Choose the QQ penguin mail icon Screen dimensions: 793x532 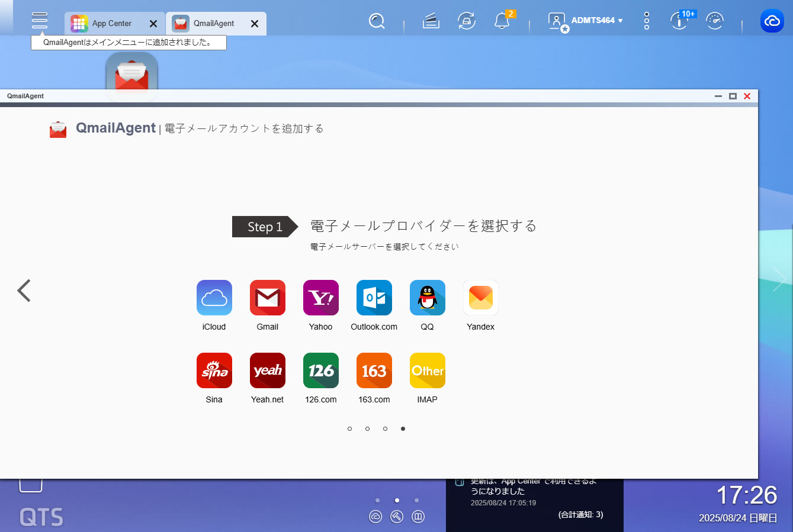coord(427,298)
